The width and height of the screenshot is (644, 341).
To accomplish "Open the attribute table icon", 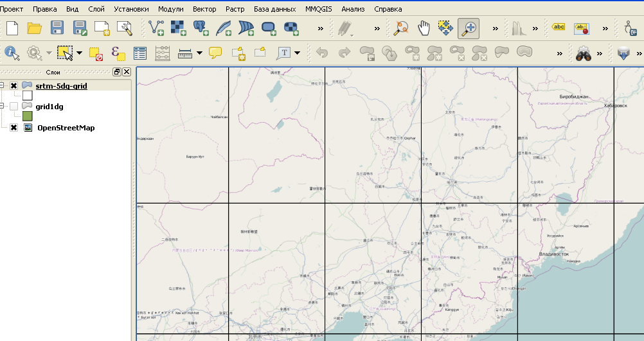I will point(140,53).
